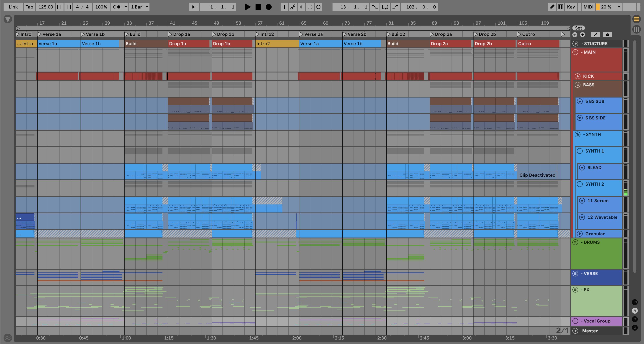644x344 pixels.
Task: Toggle the Arrangement Loop switch
Action: point(385,7)
